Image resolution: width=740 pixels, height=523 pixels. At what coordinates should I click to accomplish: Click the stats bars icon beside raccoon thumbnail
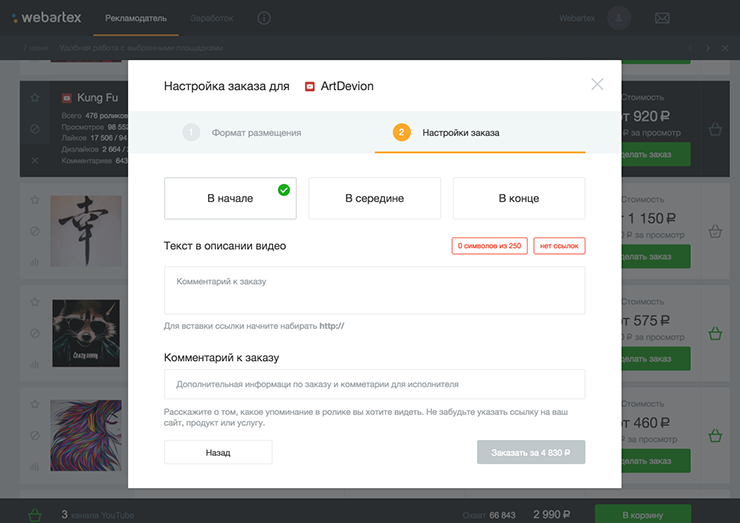coord(35,365)
